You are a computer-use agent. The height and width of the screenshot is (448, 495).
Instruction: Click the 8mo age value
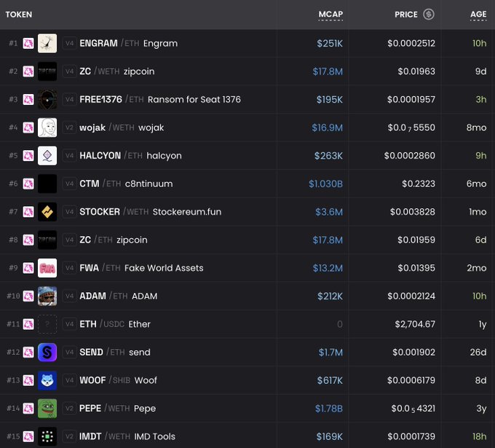(x=476, y=127)
